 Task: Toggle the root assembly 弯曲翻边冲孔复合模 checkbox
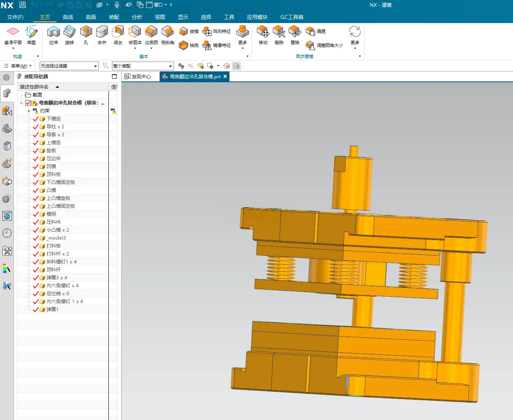28,103
